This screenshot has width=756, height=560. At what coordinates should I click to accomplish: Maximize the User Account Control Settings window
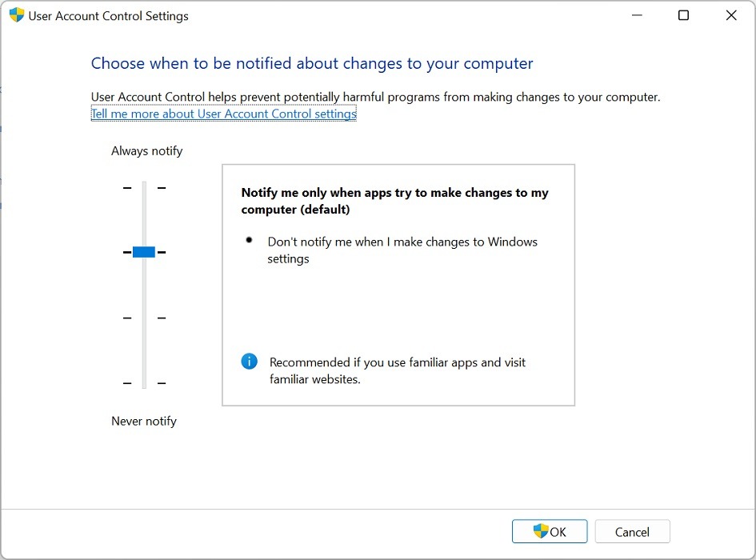(683, 15)
